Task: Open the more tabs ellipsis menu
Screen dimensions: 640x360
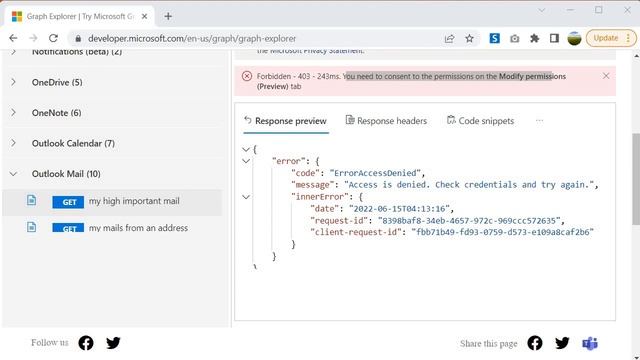Action: click(x=540, y=121)
